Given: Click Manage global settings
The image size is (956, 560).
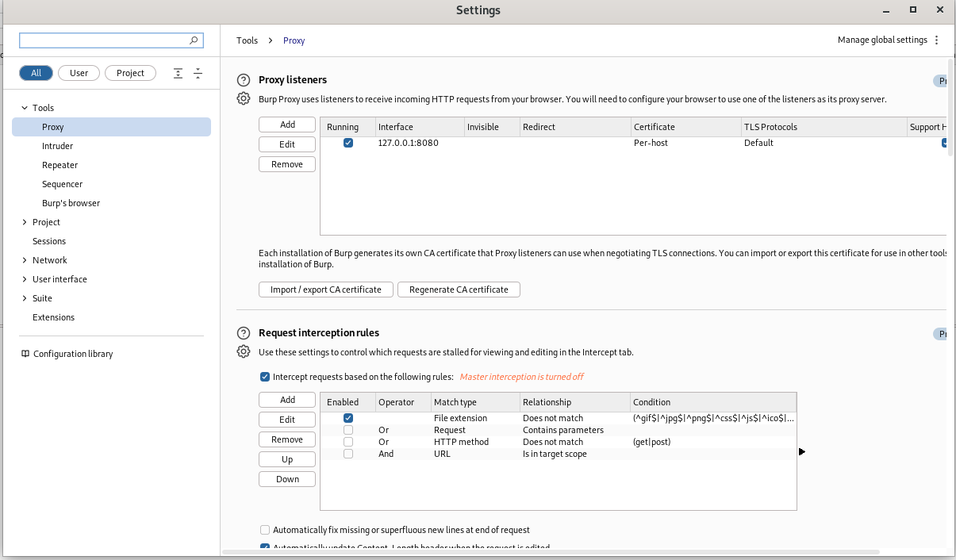Looking at the screenshot, I should click(x=882, y=40).
